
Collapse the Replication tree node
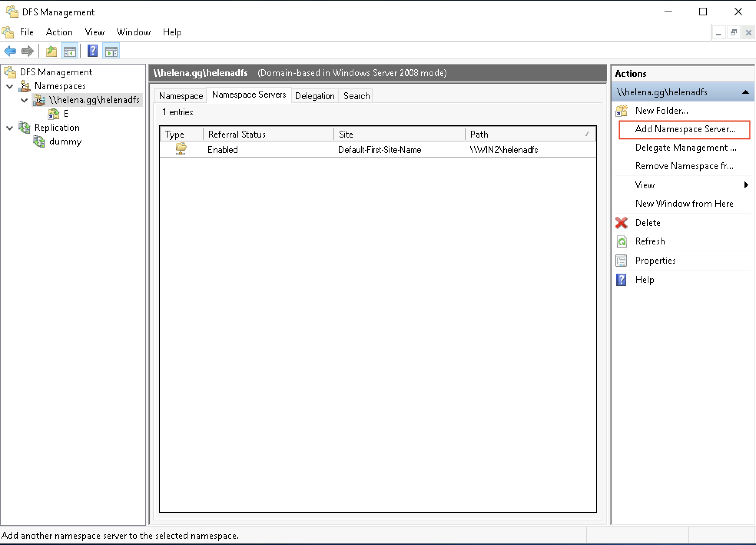tap(10, 128)
